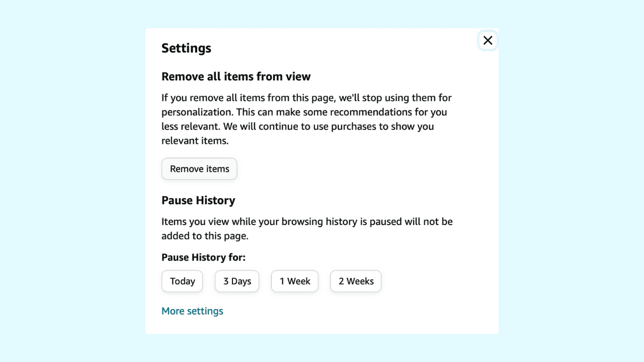
Task: Pause history for Today
Action: [x=182, y=281]
